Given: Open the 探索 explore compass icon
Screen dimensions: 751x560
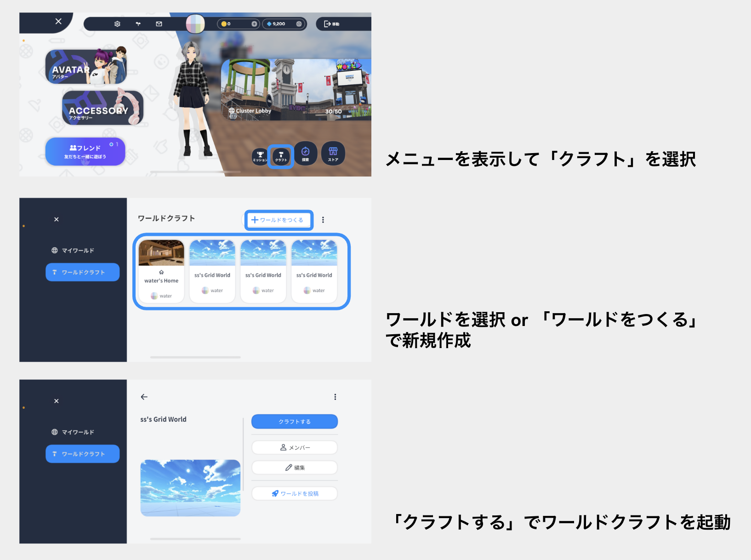Looking at the screenshot, I should coord(306,154).
